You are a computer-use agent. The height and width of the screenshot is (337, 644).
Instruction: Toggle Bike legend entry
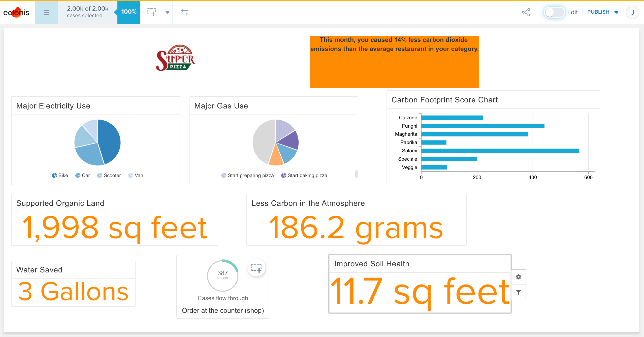tap(60, 175)
